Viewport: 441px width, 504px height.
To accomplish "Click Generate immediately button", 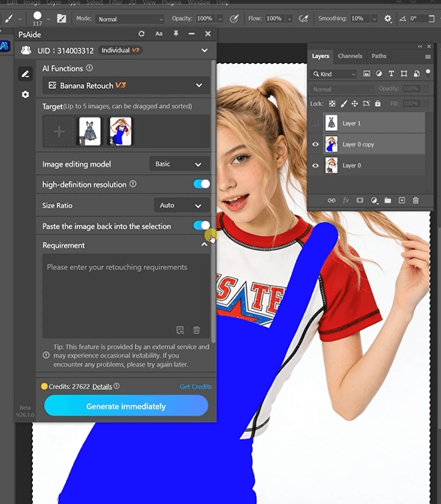I will pyautogui.click(x=126, y=406).
